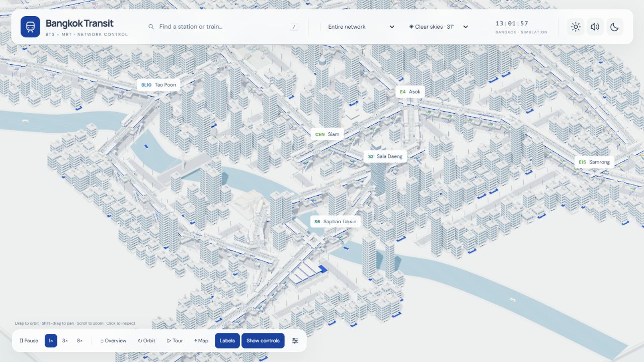Open the Entire network dropdown
This screenshot has width=644, height=362.
coord(361,27)
